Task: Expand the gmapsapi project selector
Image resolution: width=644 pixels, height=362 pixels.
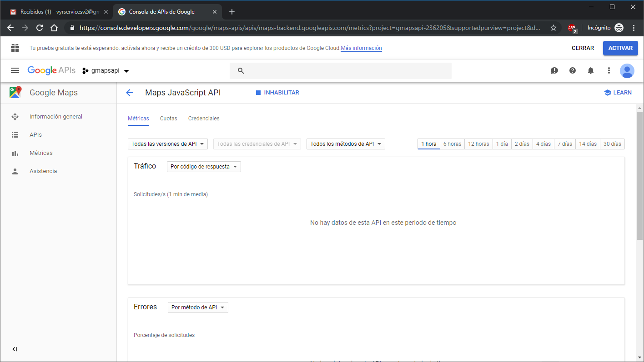Action: (x=106, y=71)
